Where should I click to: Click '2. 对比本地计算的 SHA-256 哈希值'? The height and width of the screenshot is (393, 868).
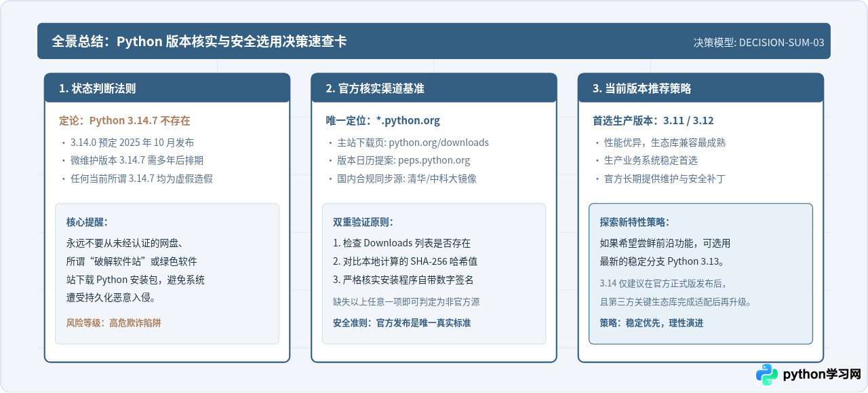click(405, 261)
